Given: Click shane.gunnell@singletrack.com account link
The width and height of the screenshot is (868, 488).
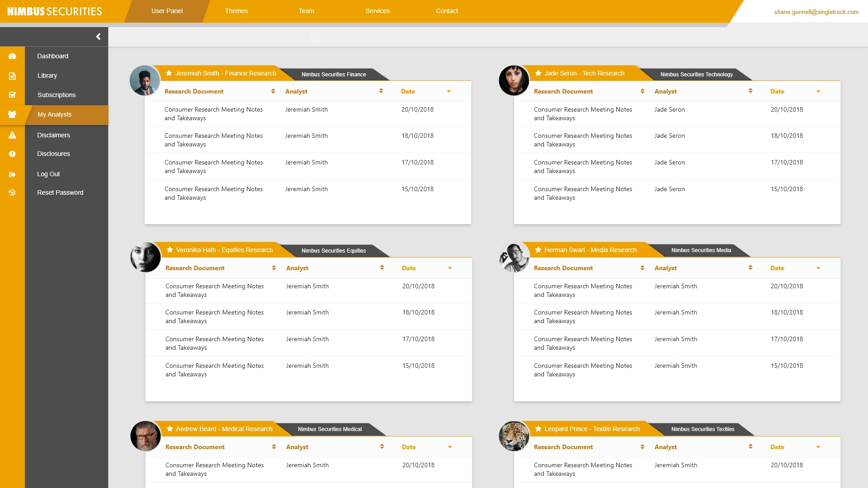Looking at the screenshot, I should pos(816,12).
